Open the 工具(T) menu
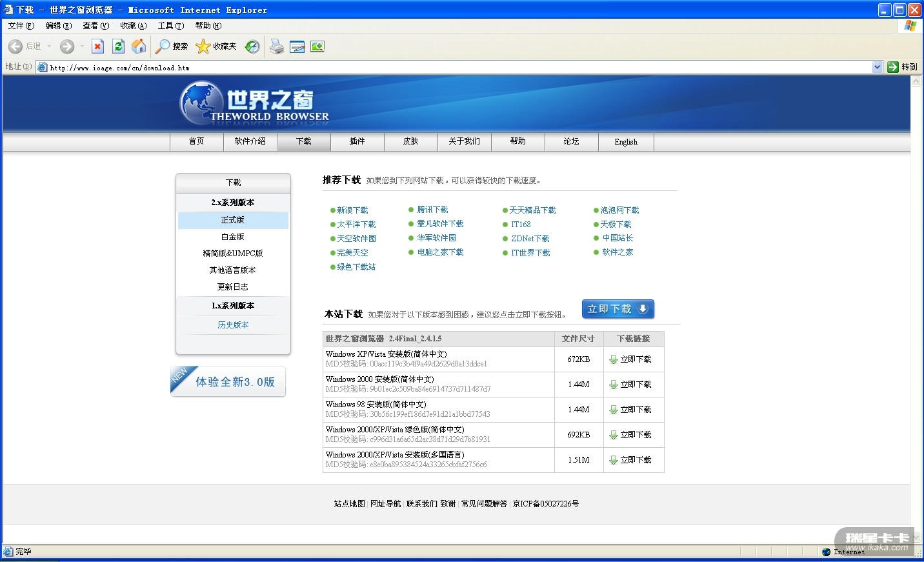924x562 pixels. coord(170,26)
